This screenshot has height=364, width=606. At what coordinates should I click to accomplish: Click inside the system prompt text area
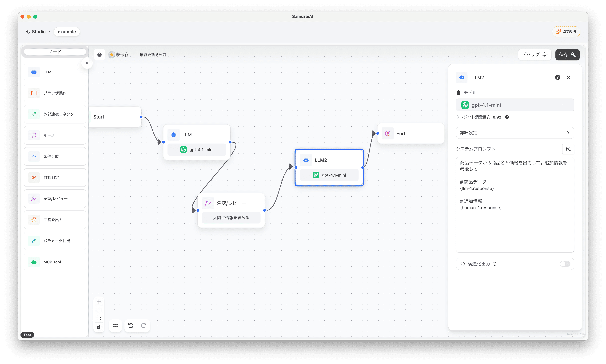click(x=515, y=228)
